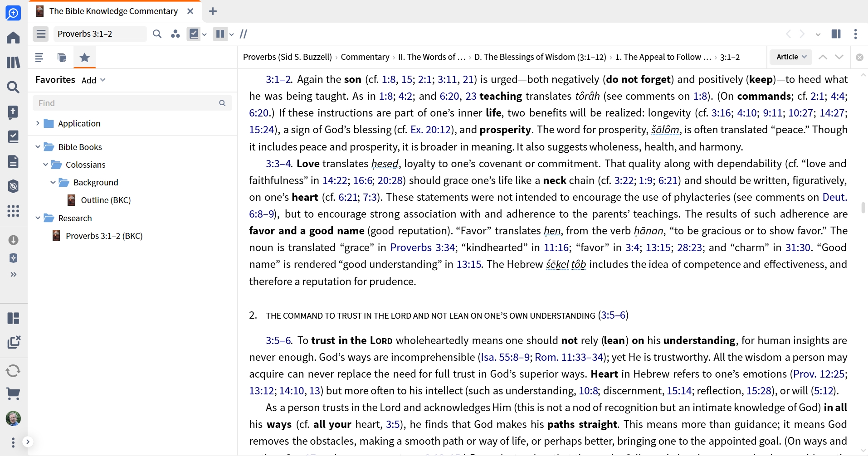Expand the Application favorites folder

point(38,123)
